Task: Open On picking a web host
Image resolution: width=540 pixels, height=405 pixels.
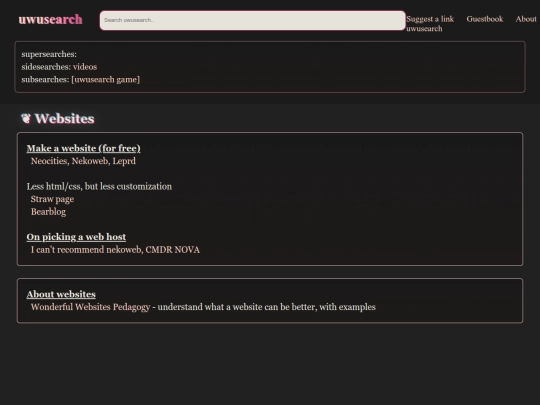Action: coord(76,237)
